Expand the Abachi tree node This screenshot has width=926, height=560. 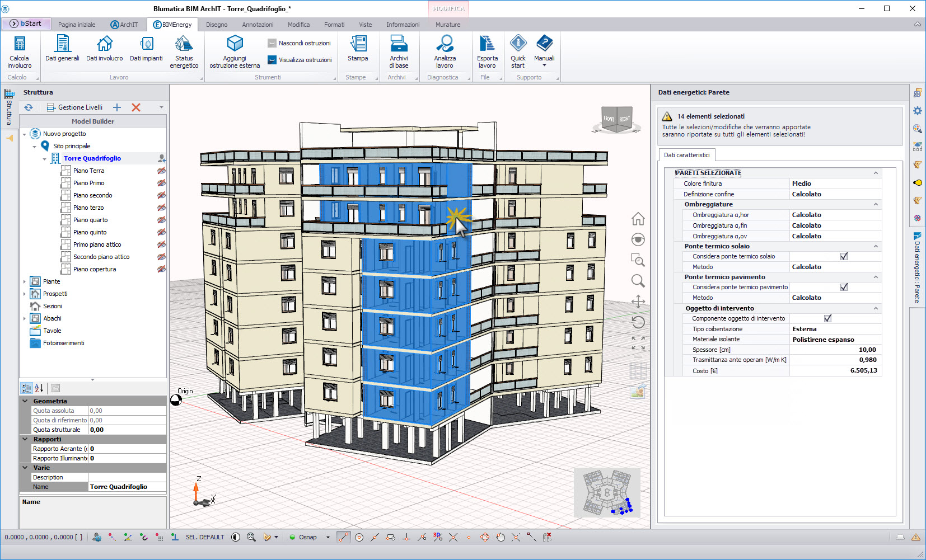(24, 318)
